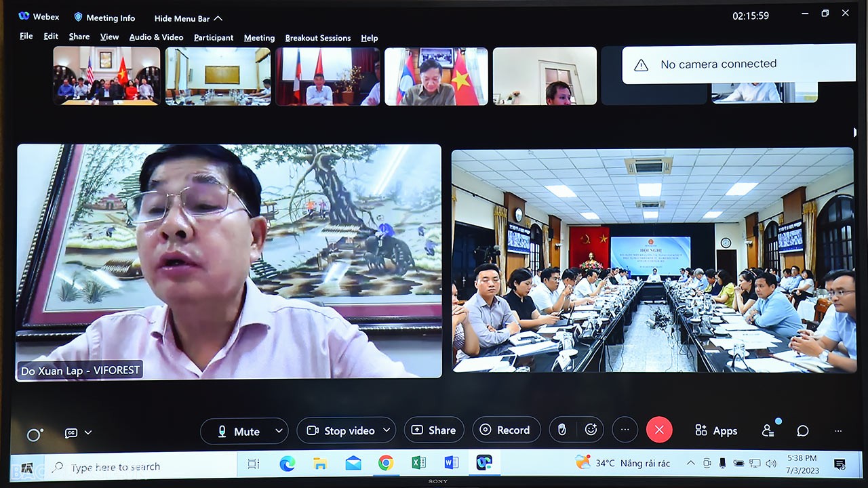This screenshot has width=868, height=488.
Task: Start recording the meeting
Action: pyautogui.click(x=507, y=429)
